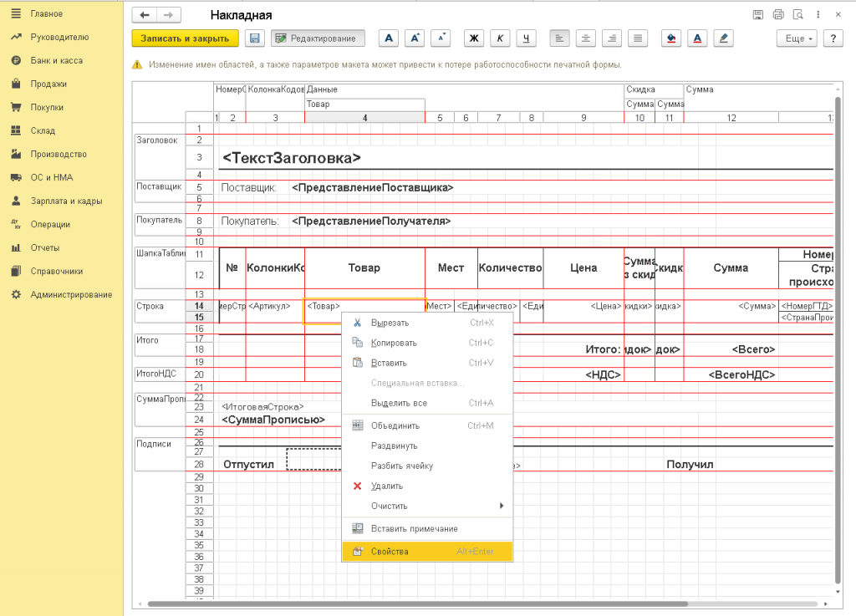Open the text color picker
The image size is (856, 616).
[697, 38]
